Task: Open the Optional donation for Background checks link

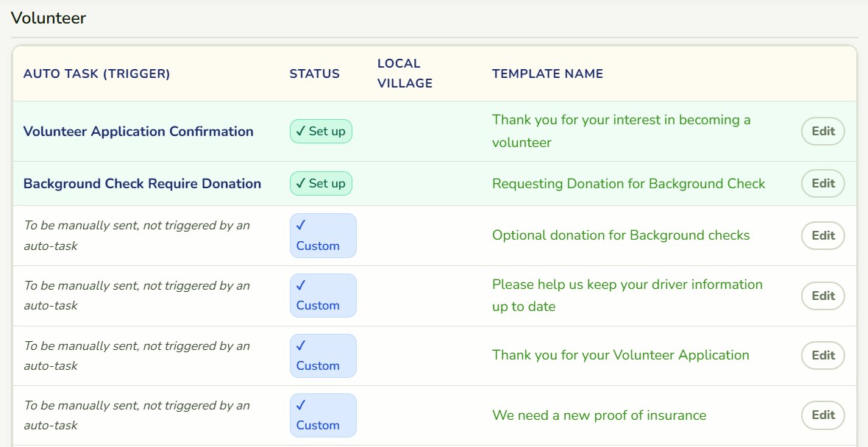Action: pos(621,235)
